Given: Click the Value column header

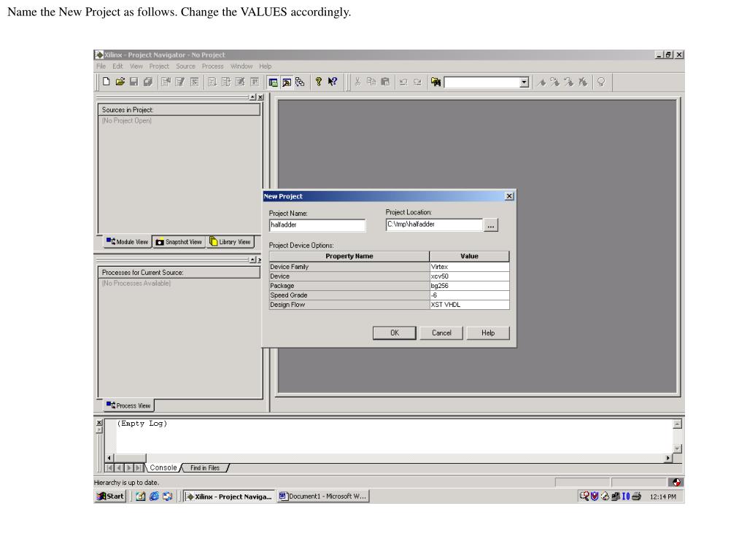Looking at the screenshot, I should (x=469, y=256).
